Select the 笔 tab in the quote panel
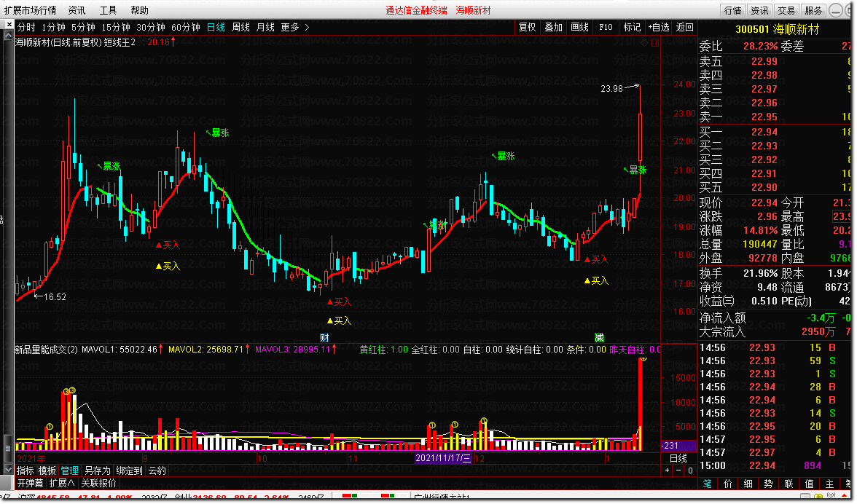Viewport: 857px width, 504px height. pyautogui.click(x=707, y=484)
